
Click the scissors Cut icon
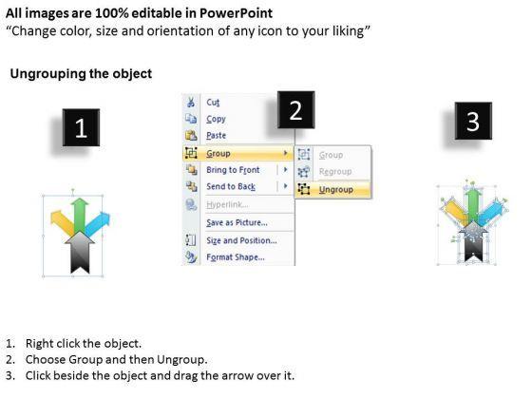(x=191, y=102)
